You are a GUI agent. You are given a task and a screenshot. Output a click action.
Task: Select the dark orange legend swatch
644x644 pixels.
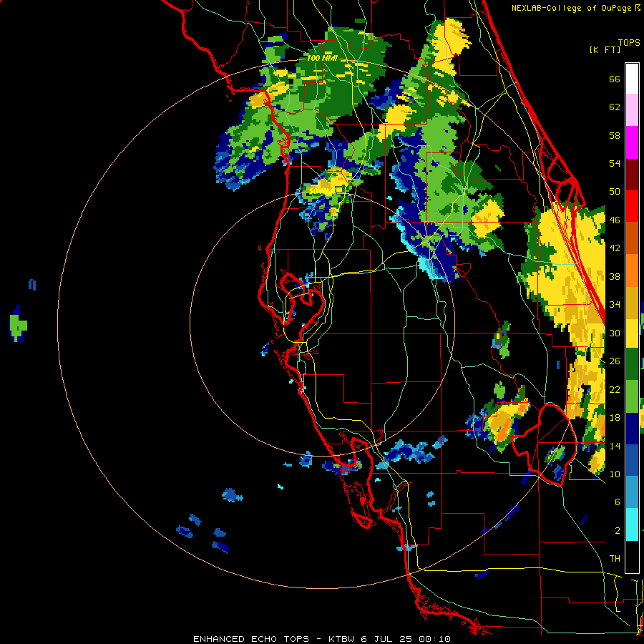point(632,238)
